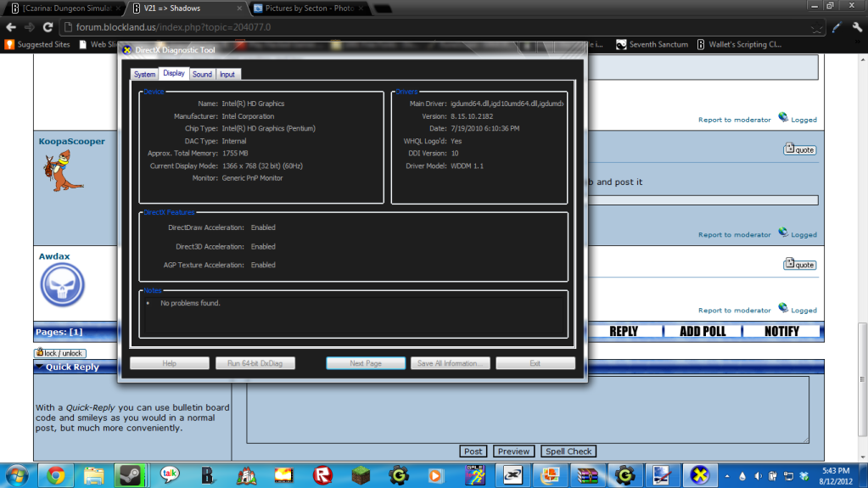Launch Minecraft from the taskbar
Viewport: 868px width, 488px height.
[x=361, y=475]
